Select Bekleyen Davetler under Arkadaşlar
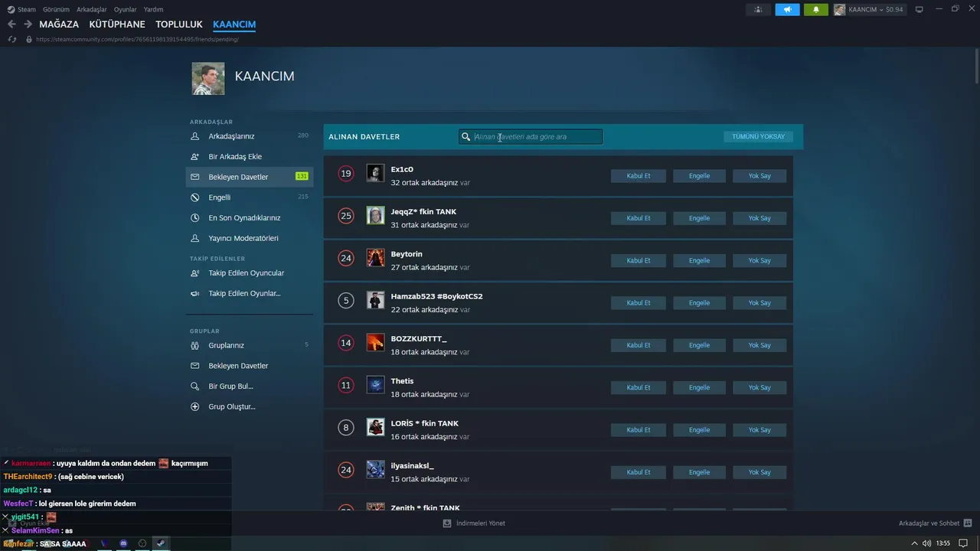980x551 pixels. click(249, 177)
